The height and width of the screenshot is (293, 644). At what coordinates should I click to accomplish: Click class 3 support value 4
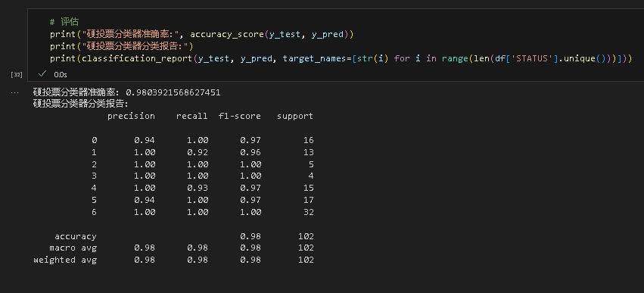[311, 176]
